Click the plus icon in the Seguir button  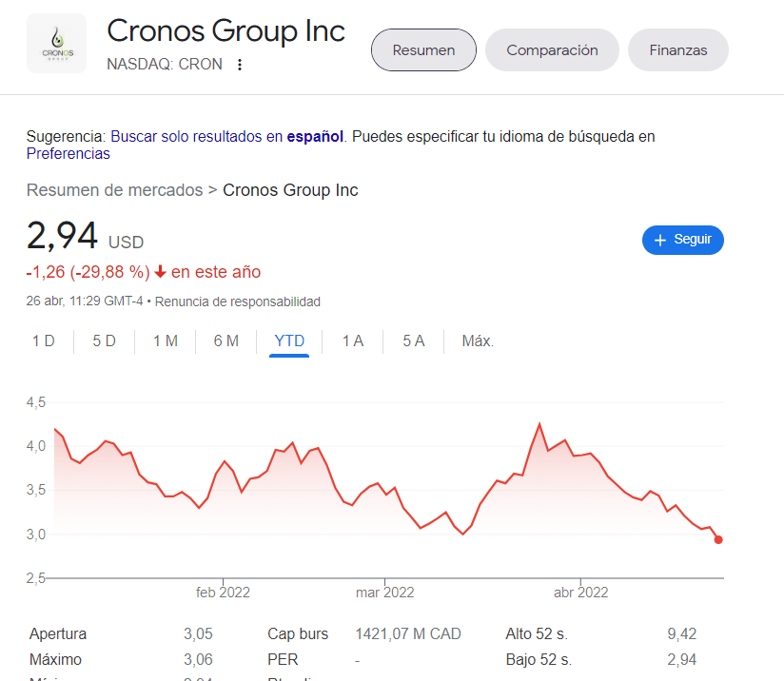pos(660,240)
